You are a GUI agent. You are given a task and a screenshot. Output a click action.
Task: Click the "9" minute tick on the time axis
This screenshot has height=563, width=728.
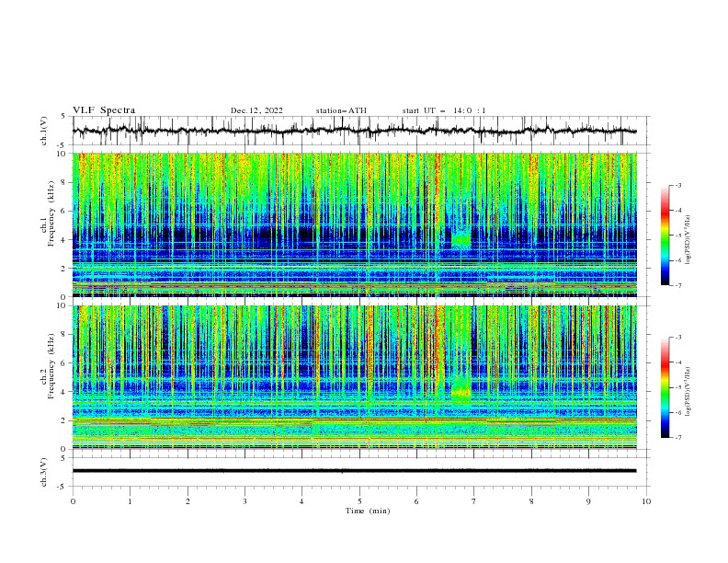pos(588,501)
